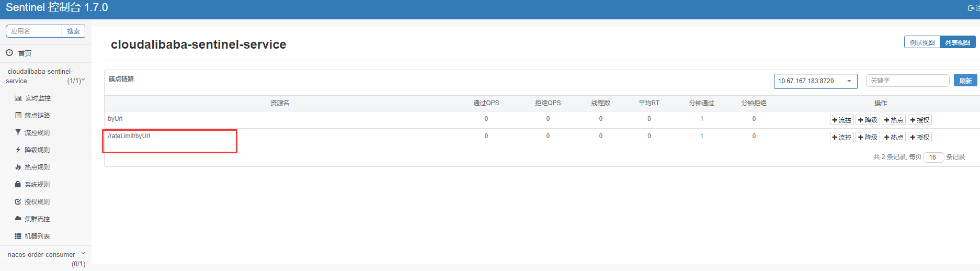The width and height of the screenshot is (980, 271).
Task: Click the 搜索 search button
Action: (73, 31)
